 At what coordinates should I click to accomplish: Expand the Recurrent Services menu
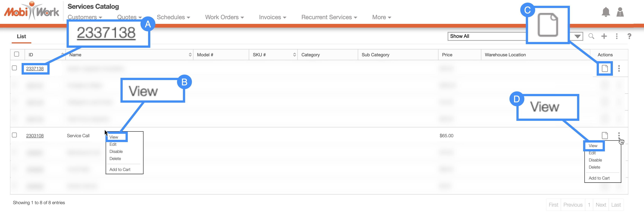tap(329, 17)
